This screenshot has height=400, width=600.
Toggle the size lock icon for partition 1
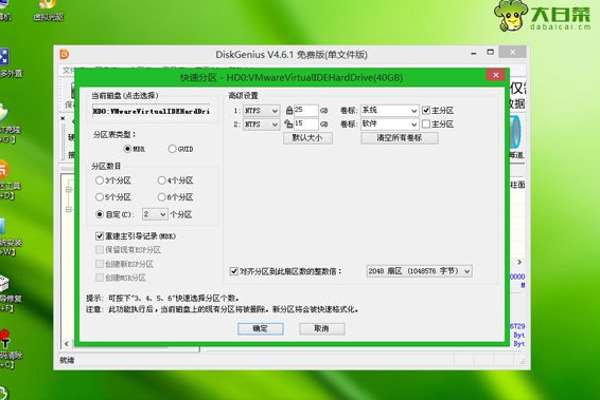pyautogui.click(x=289, y=111)
